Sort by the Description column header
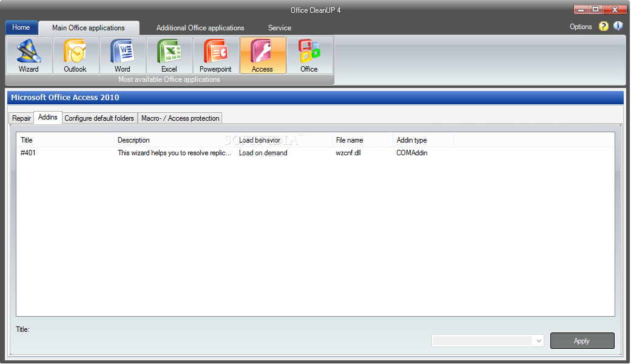631x364 pixels. (x=174, y=140)
